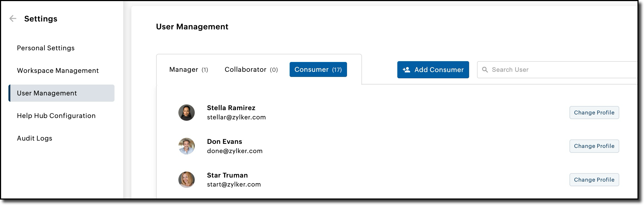Switch to the Collaborator tab
This screenshot has width=644, height=205.
(x=251, y=70)
